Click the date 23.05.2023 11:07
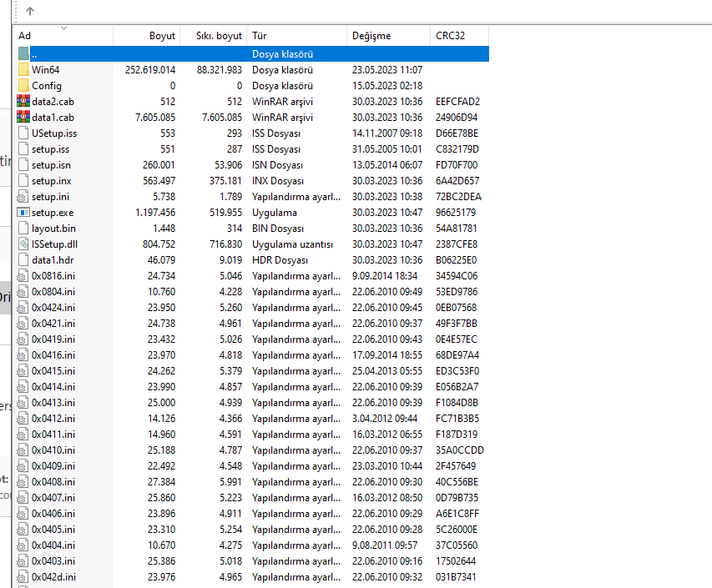 [386, 70]
